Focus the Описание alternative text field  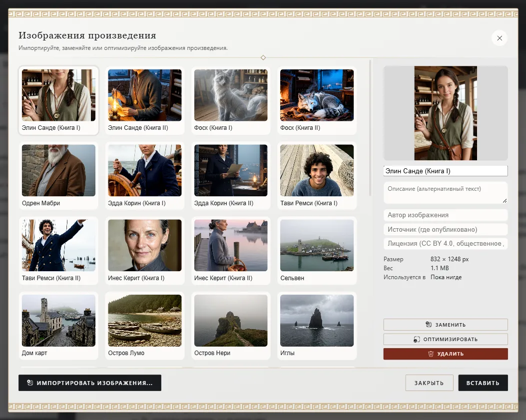[446, 193]
